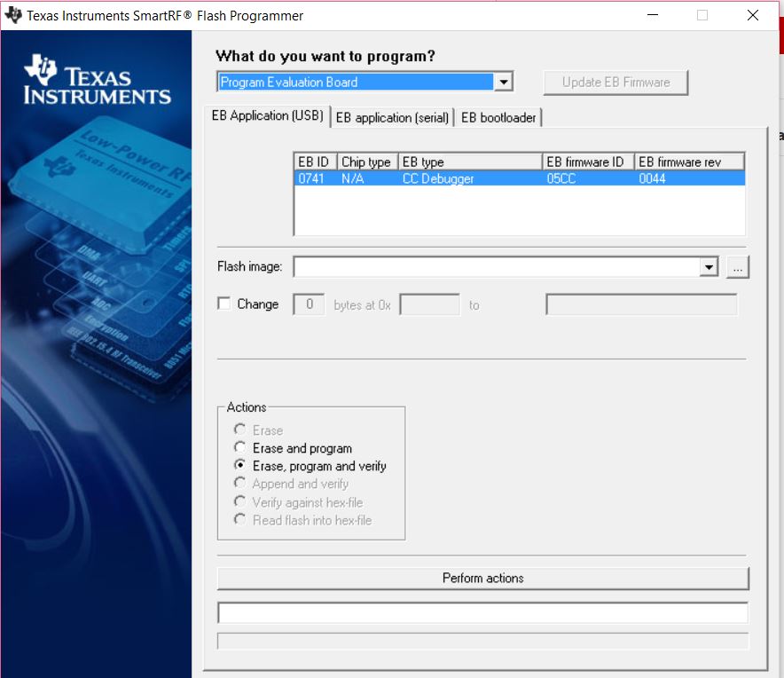Browse for flash image with the … button
The image size is (784, 678).
(738, 267)
